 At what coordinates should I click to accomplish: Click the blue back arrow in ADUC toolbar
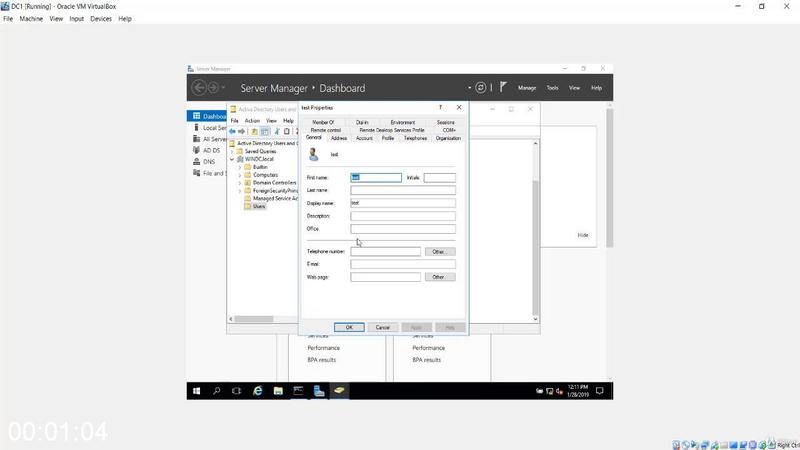(x=233, y=132)
